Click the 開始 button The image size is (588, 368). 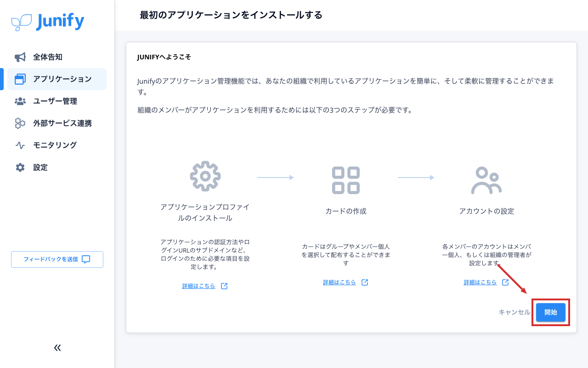[x=551, y=312]
